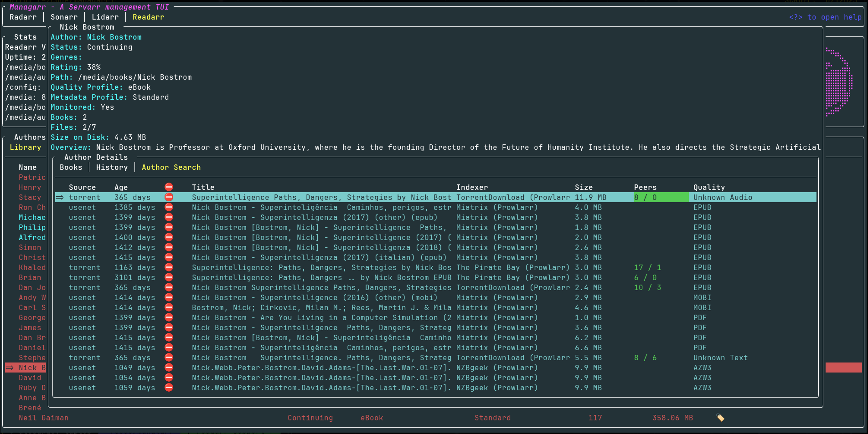
Task: Select the Superintelligenza (2018) 2.6 MB release
Action: coord(435,247)
